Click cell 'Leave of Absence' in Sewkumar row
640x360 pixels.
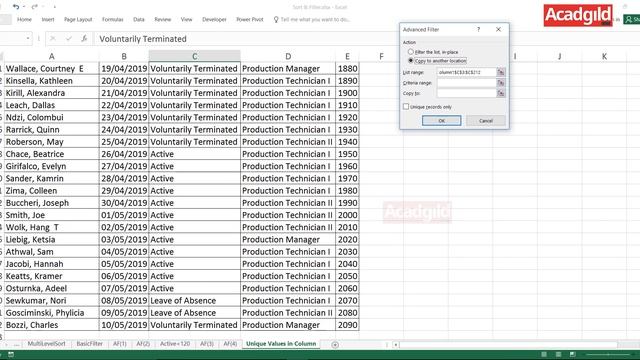[x=195, y=301]
